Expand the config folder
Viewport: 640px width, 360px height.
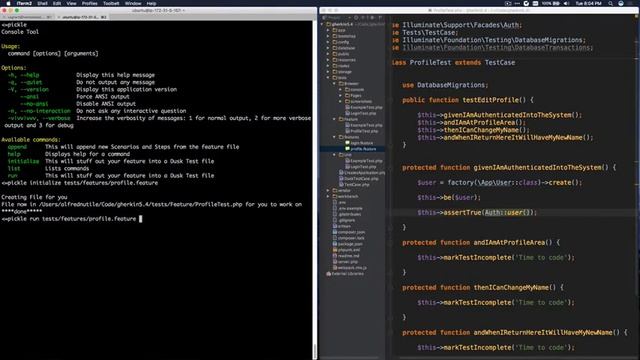tap(328, 42)
